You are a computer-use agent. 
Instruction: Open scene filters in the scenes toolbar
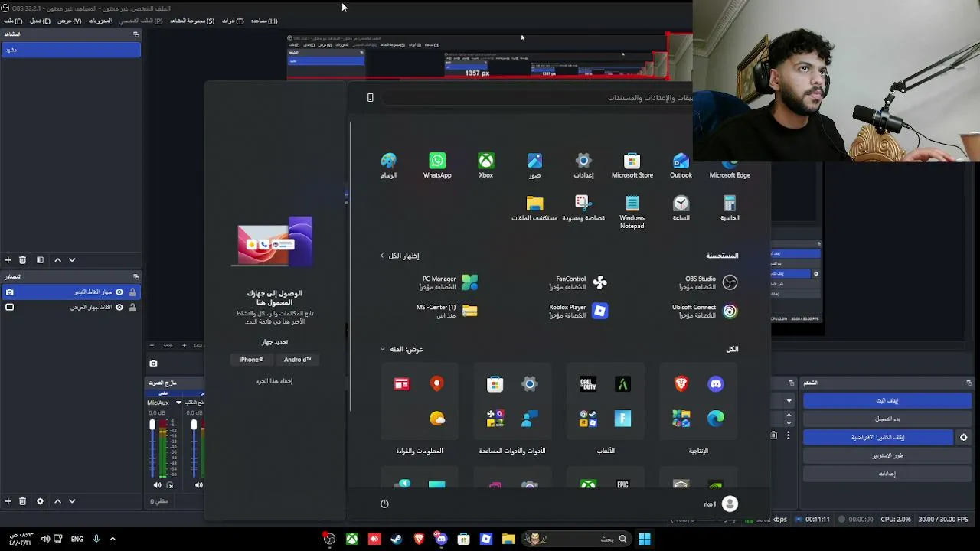coord(40,260)
